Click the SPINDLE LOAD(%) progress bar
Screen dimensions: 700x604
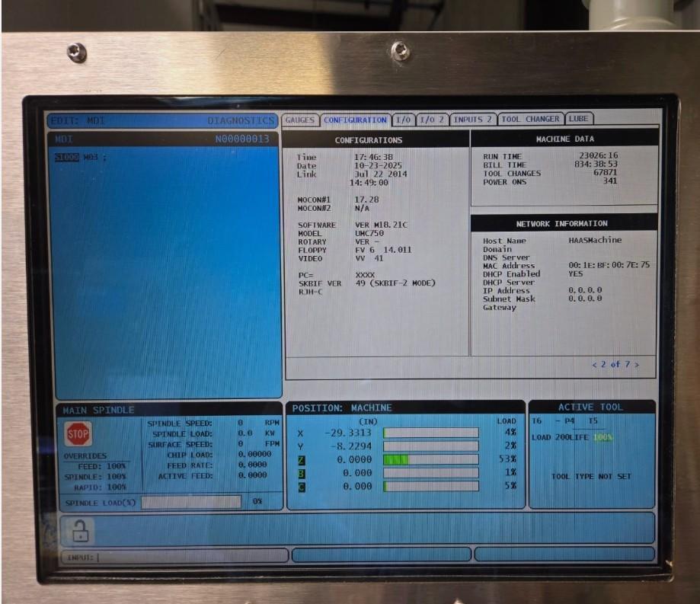191,502
